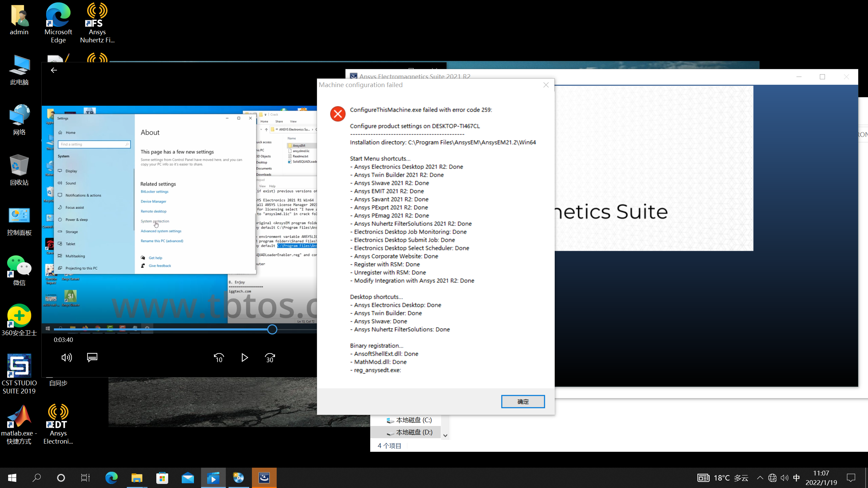Click the video player volume icon
The image size is (868, 488).
[x=66, y=358]
